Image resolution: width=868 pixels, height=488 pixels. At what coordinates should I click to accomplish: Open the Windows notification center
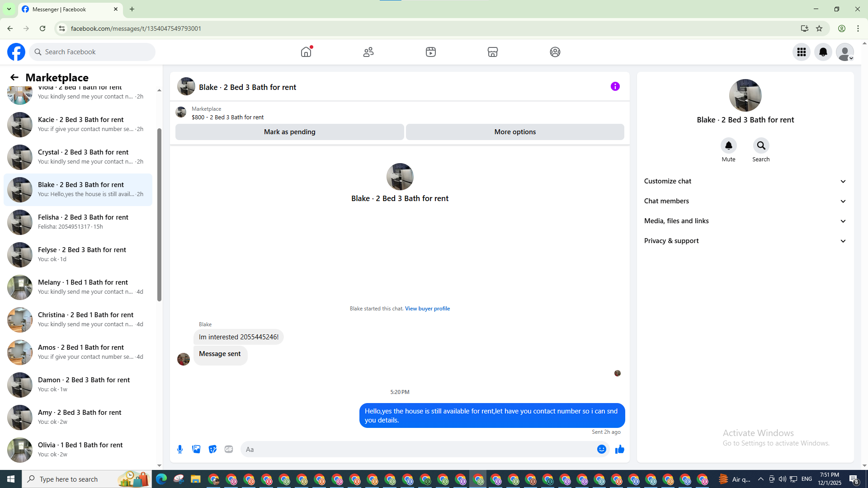coord(854,479)
